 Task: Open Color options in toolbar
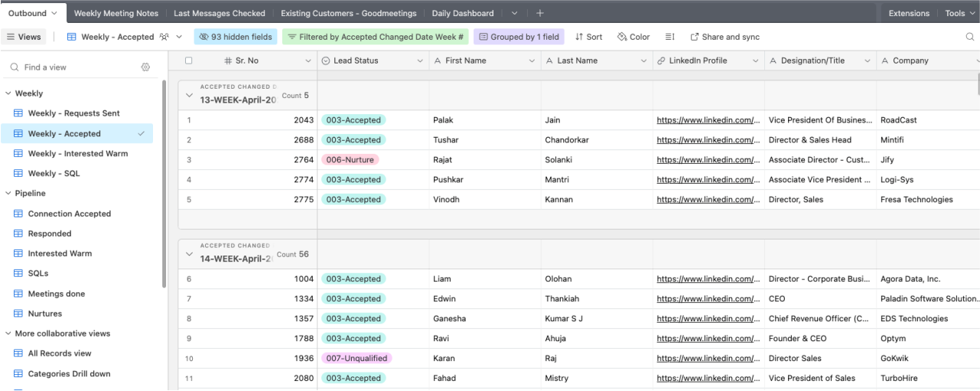(633, 37)
